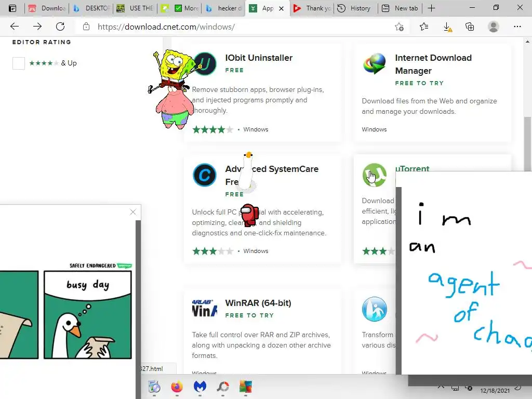View site info lock icon
Screen dimensions: 532x399
[86, 26]
